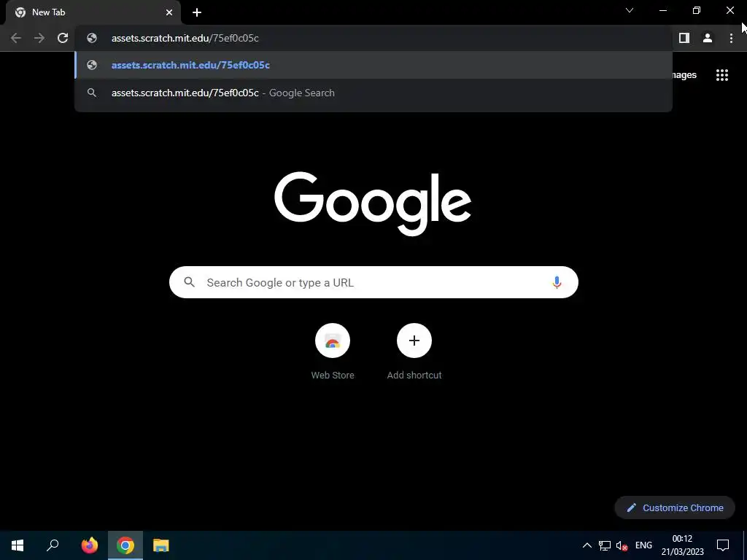This screenshot has height=560, width=747.
Task: Open the notification center icon
Action: point(723,545)
